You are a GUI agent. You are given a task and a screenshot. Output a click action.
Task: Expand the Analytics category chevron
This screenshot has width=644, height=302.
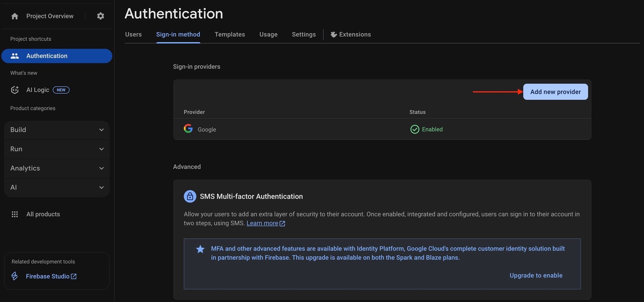101,168
